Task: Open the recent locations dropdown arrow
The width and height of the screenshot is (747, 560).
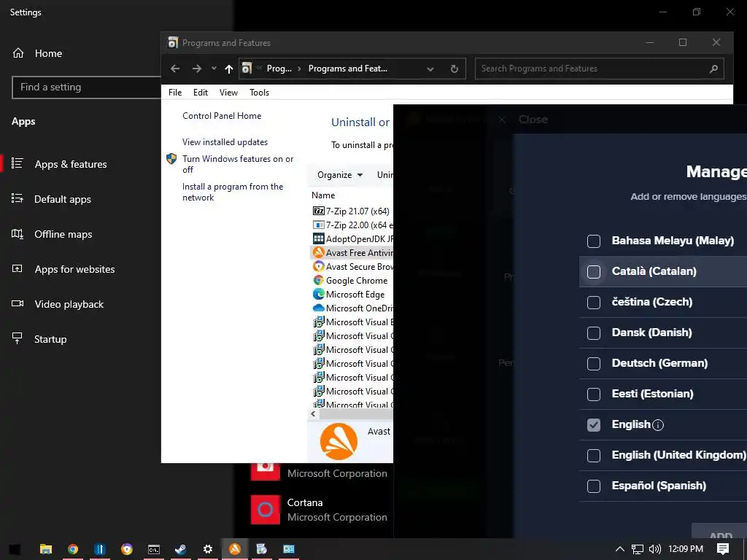Action: point(214,69)
